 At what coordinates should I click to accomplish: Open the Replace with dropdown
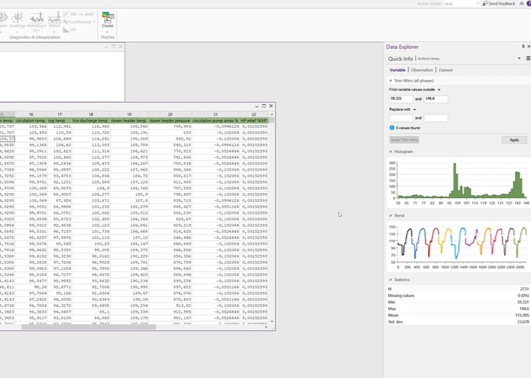click(x=415, y=109)
